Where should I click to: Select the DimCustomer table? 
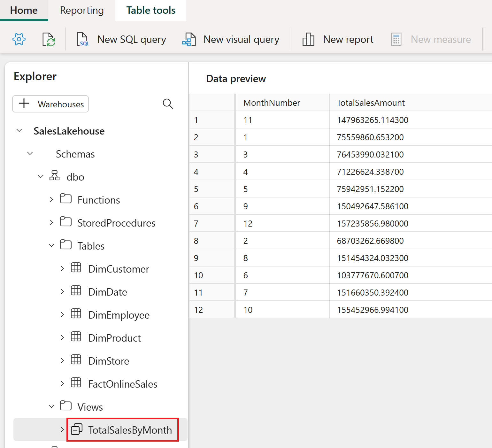[119, 269]
